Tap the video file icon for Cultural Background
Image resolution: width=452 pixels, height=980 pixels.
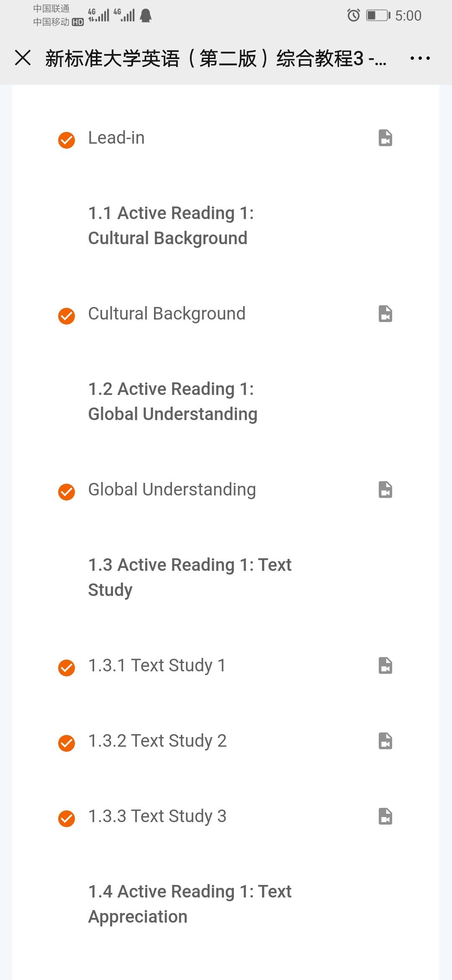(385, 314)
